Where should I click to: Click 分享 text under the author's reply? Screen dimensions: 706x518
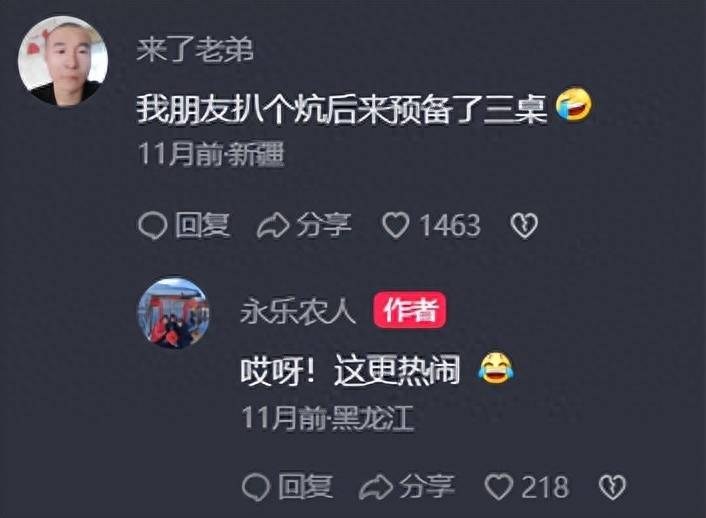[427, 487]
